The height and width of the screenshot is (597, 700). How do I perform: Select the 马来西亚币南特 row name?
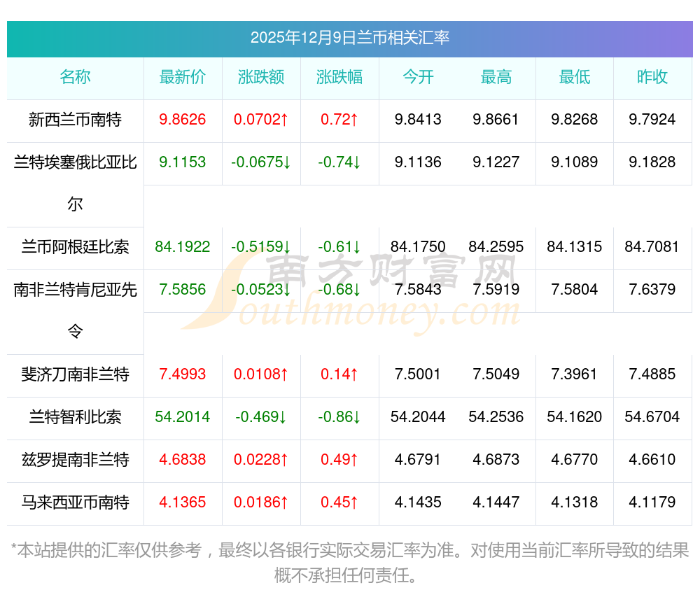point(75,503)
